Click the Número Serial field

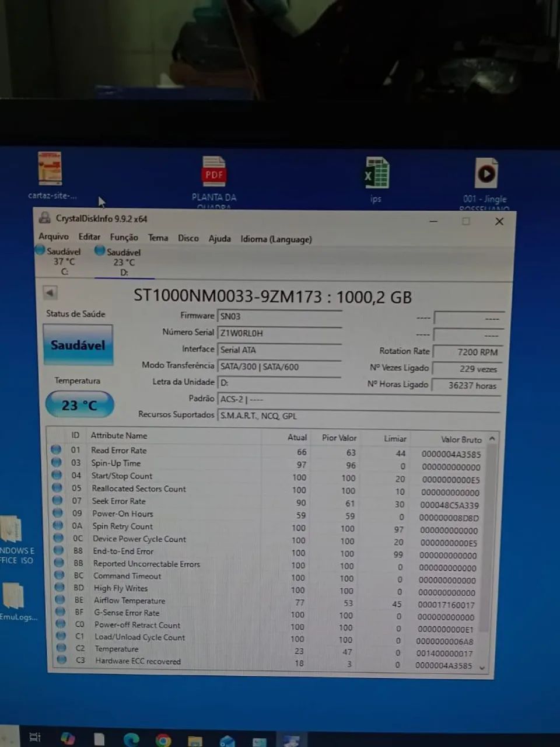(279, 333)
